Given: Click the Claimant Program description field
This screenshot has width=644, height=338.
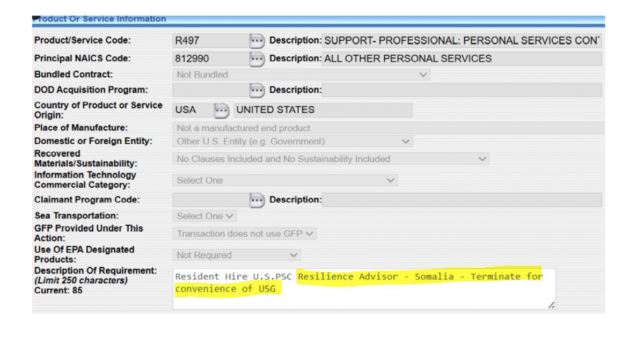Looking at the screenshot, I should click(462, 200).
